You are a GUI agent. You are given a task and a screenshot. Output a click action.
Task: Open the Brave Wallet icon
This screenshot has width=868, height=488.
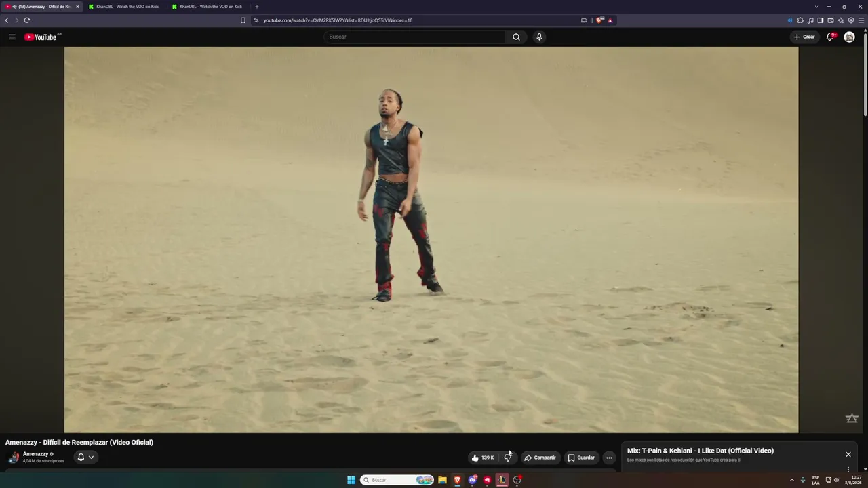pyautogui.click(x=831, y=20)
